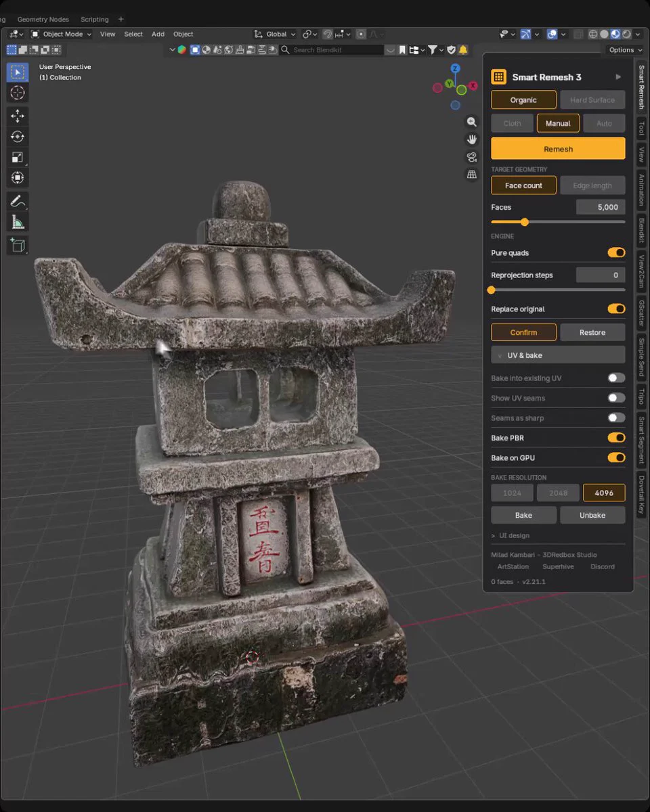Open the Select menu
The width and height of the screenshot is (650, 812).
[x=133, y=34]
